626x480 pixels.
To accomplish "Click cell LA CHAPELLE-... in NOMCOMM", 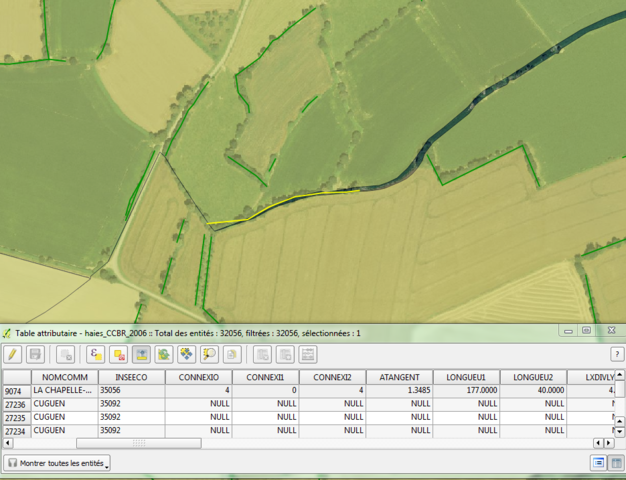I will [65, 391].
